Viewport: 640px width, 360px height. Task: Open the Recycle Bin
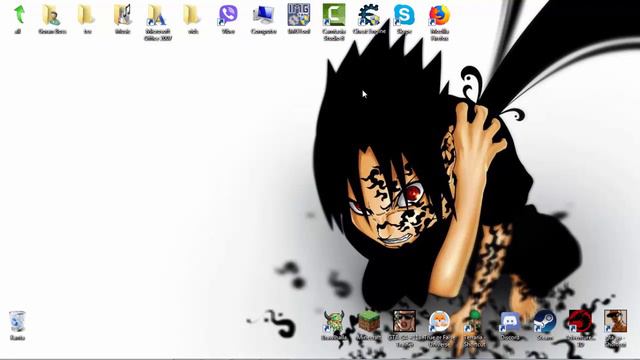click(17, 322)
